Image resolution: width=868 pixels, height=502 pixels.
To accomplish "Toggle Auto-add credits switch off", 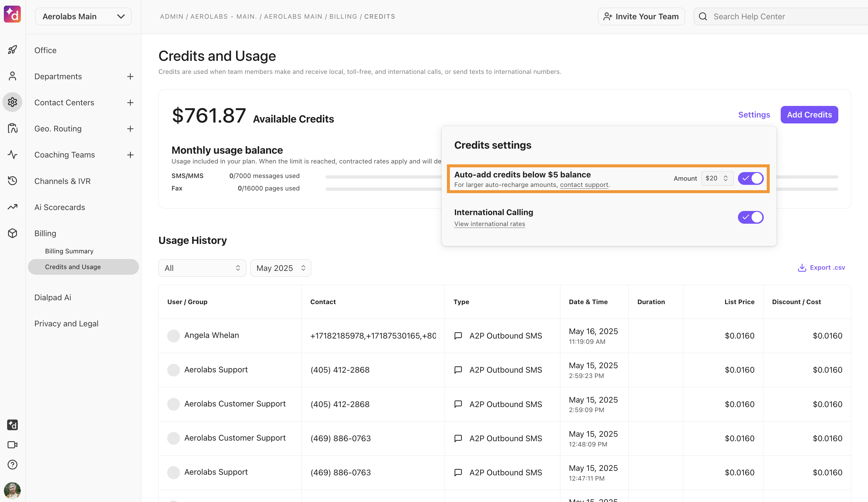I will click(x=750, y=179).
